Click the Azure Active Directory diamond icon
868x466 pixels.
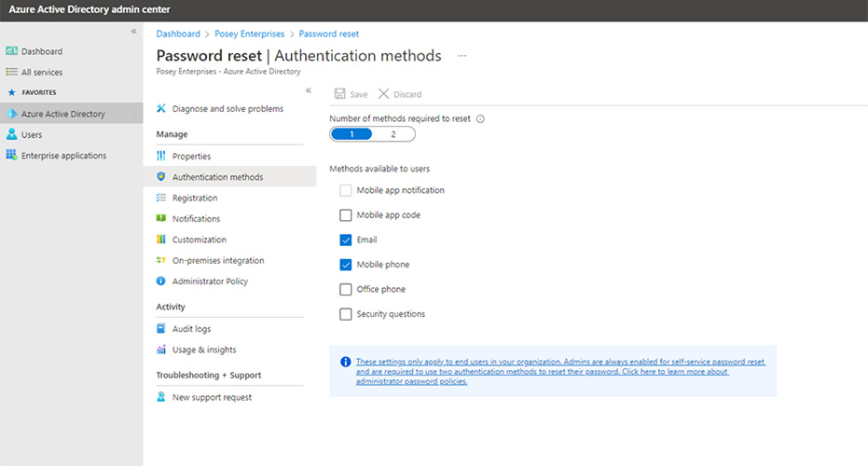(11, 114)
